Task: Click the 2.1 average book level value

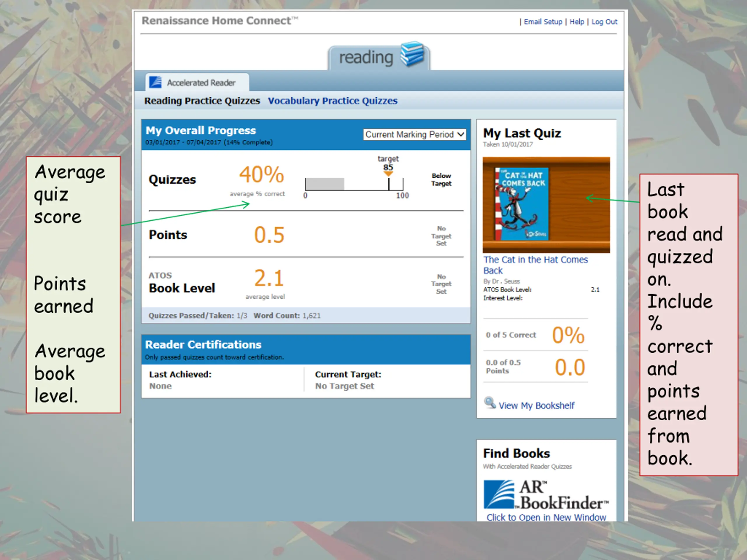Action: point(269,278)
